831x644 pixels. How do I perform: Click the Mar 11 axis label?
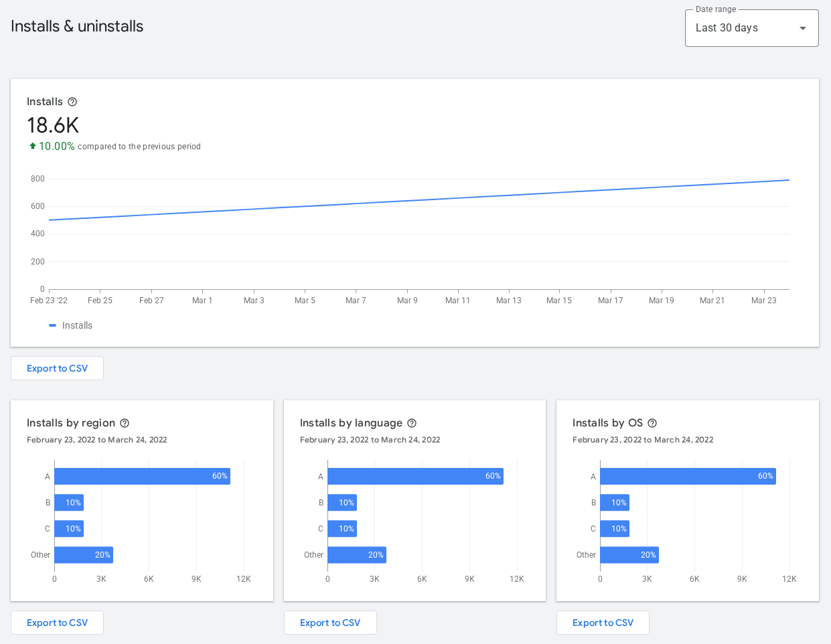[x=458, y=301]
